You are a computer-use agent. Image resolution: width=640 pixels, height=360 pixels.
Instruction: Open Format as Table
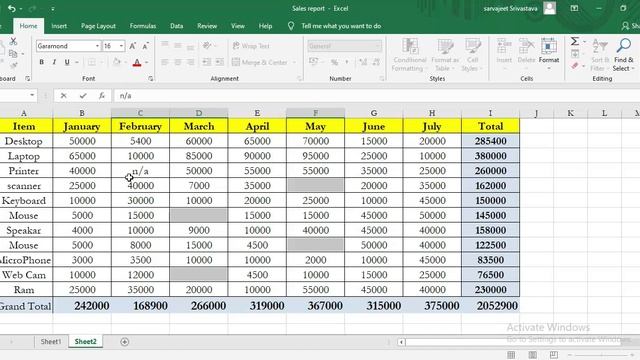[x=445, y=55]
